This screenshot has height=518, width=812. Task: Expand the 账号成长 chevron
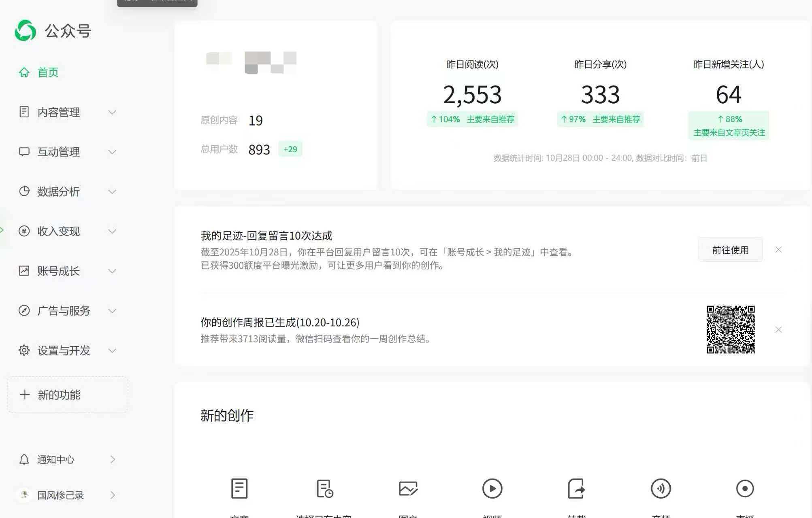112,271
